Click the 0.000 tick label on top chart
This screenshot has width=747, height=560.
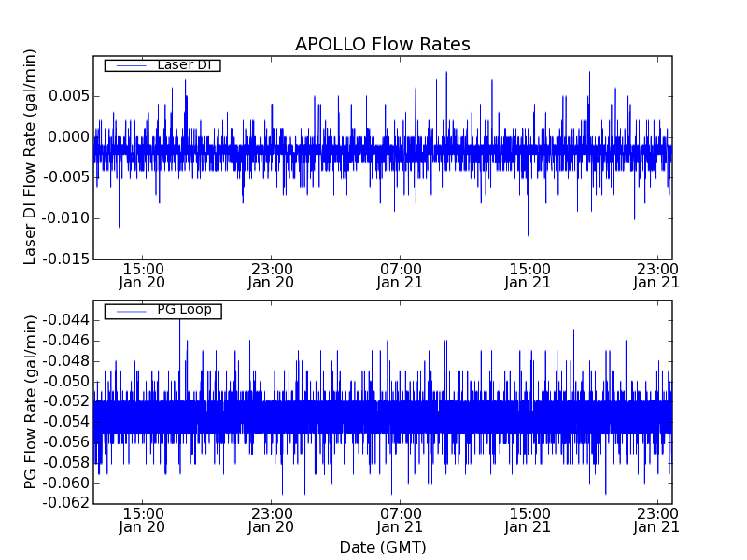point(68,137)
